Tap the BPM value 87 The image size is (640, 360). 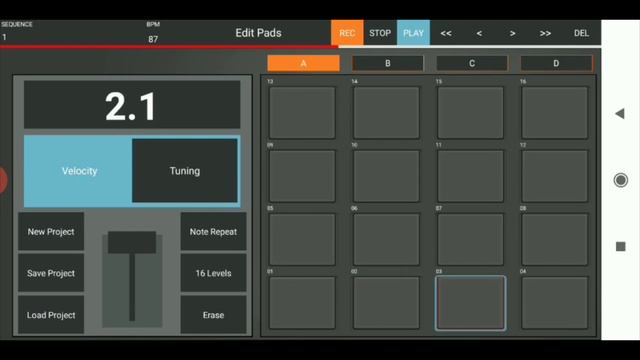click(x=153, y=39)
